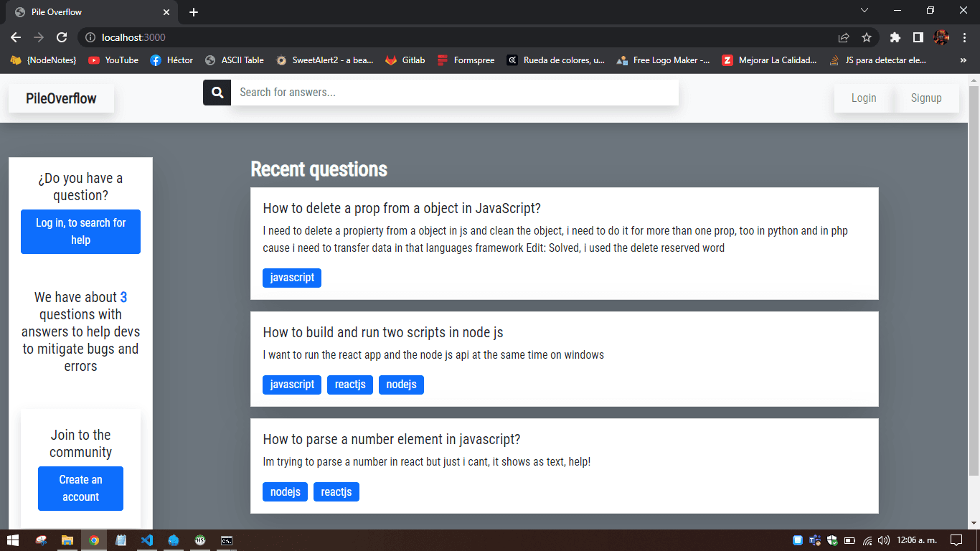Open the Free Logo Maker bookmark

click(664, 60)
